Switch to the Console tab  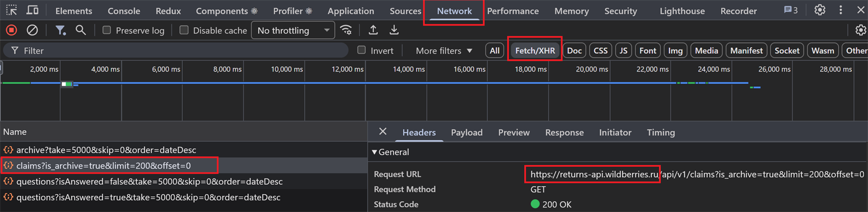[x=124, y=11]
